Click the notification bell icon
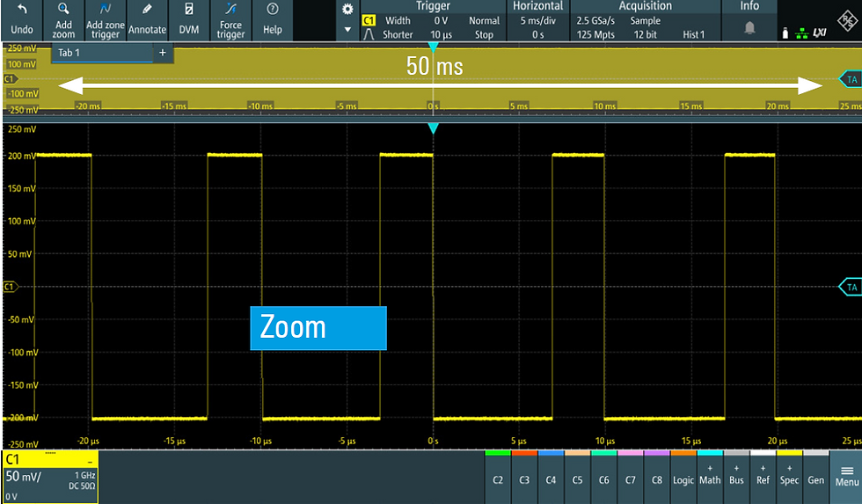Image resolution: width=862 pixels, height=504 pixels. 749,28
